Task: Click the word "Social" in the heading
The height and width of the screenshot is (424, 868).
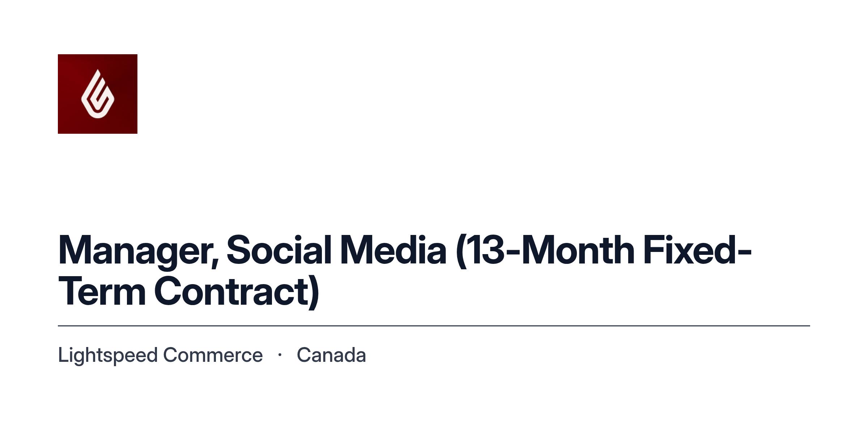Action: [x=279, y=250]
